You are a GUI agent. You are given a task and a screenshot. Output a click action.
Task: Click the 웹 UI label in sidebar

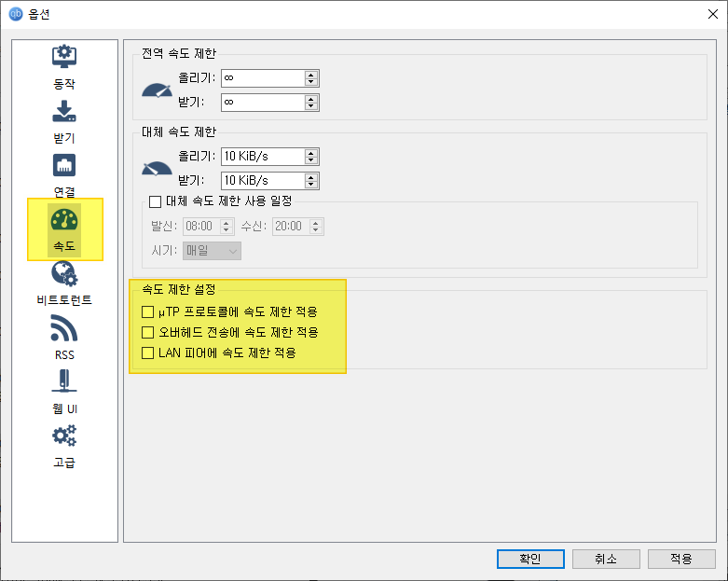point(64,408)
